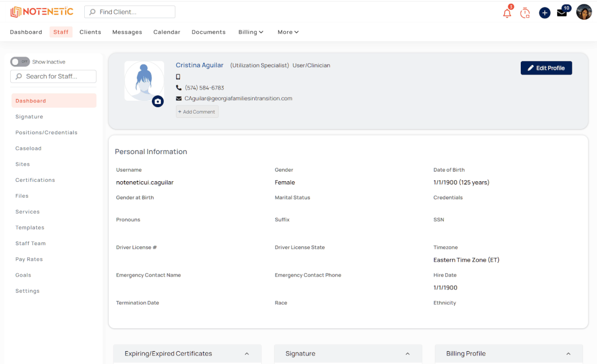Open the mail envelope icon with badge

[562, 13]
